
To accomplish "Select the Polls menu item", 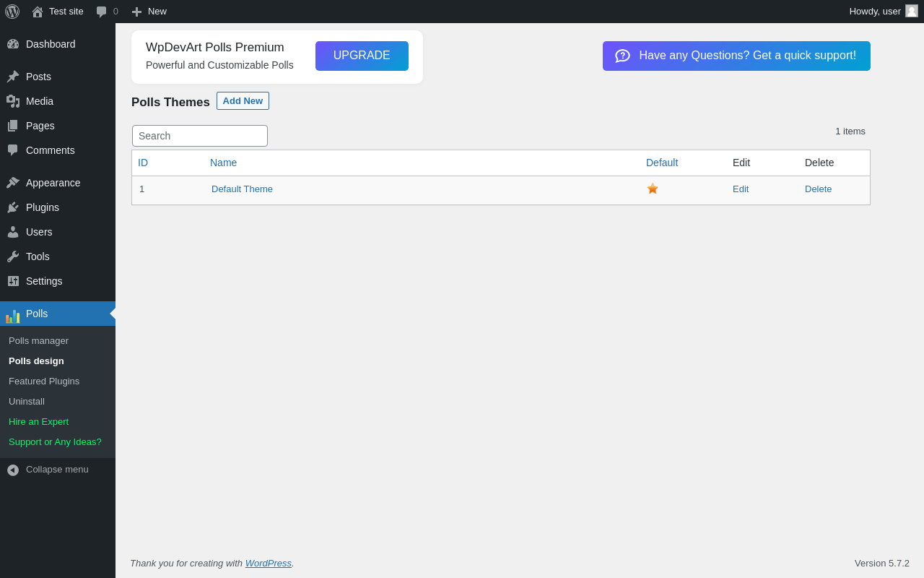I will 58,314.
